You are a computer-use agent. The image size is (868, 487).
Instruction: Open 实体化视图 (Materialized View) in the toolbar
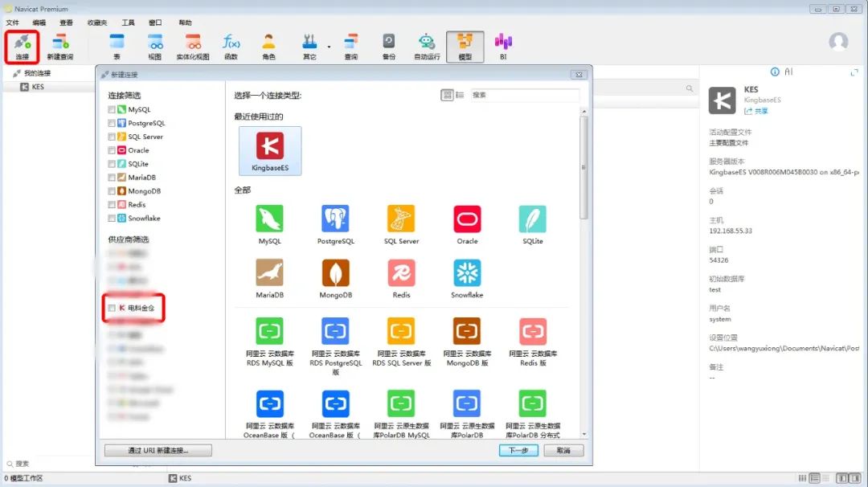pos(193,47)
